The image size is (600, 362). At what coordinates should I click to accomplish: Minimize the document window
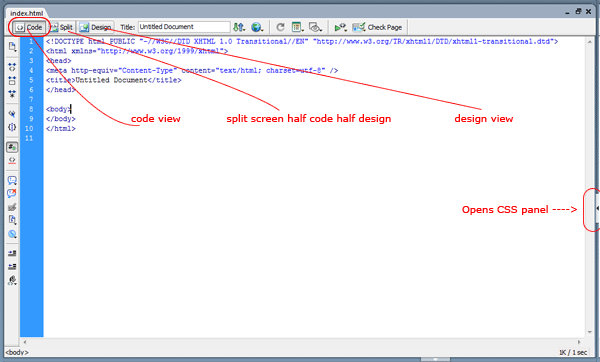click(x=567, y=12)
